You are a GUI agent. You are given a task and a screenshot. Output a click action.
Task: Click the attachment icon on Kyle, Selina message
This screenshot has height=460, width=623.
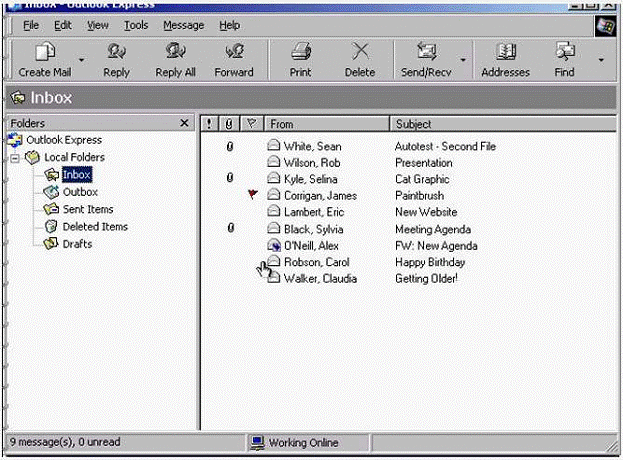coord(230,178)
